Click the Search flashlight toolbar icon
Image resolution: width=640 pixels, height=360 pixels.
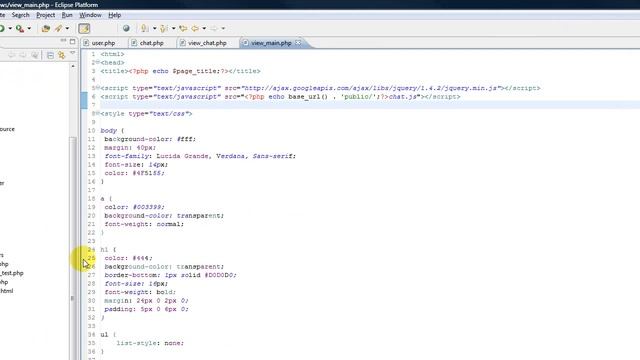point(59,29)
